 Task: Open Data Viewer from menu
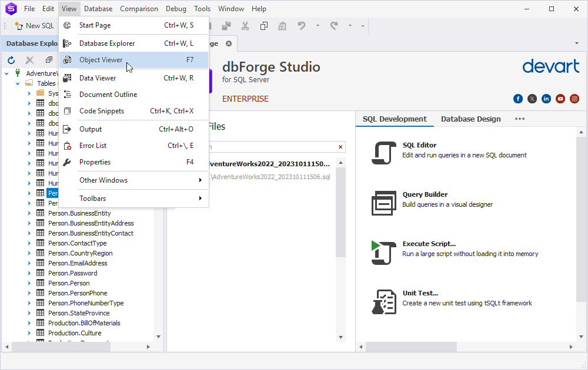pos(133,78)
